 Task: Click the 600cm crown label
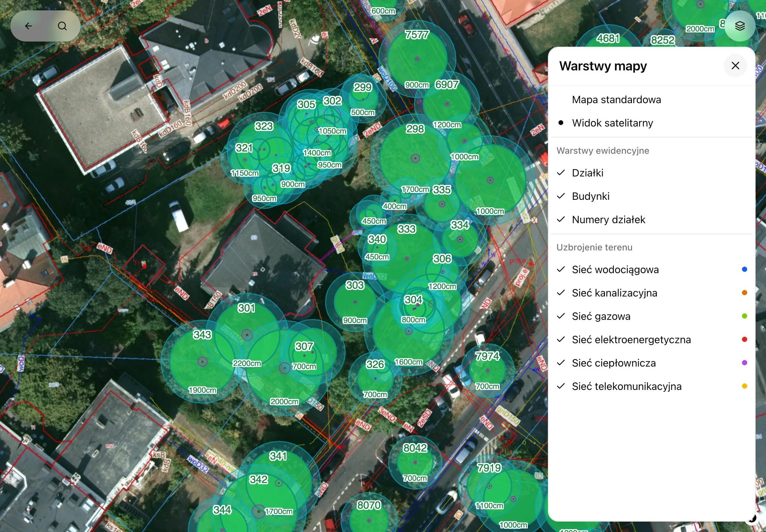click(x=384, y=11)
